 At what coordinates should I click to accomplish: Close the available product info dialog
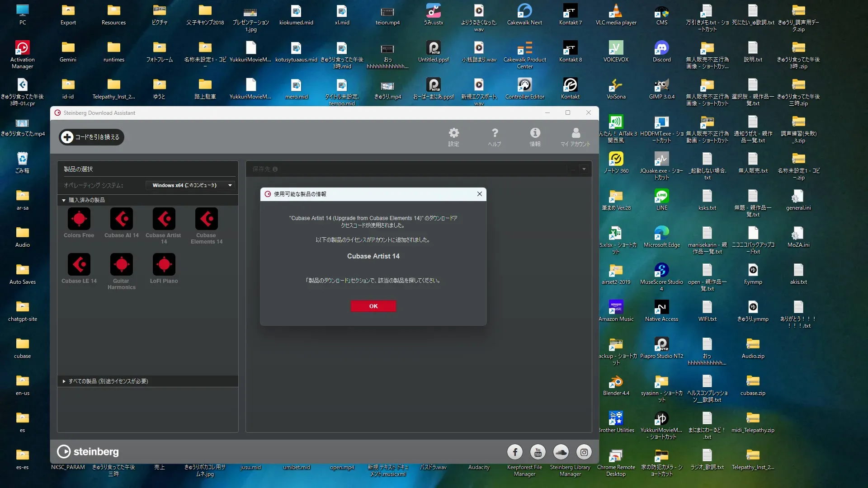point(479,194)
